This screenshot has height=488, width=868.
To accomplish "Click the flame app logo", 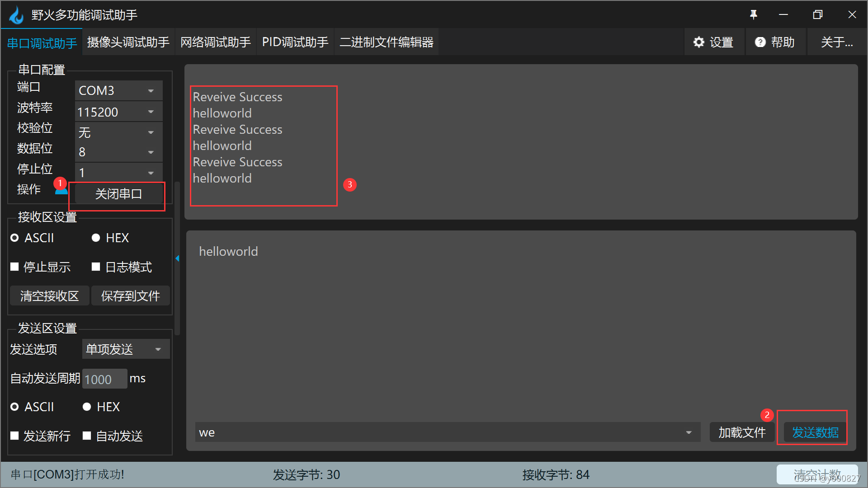I will (17, 15).
